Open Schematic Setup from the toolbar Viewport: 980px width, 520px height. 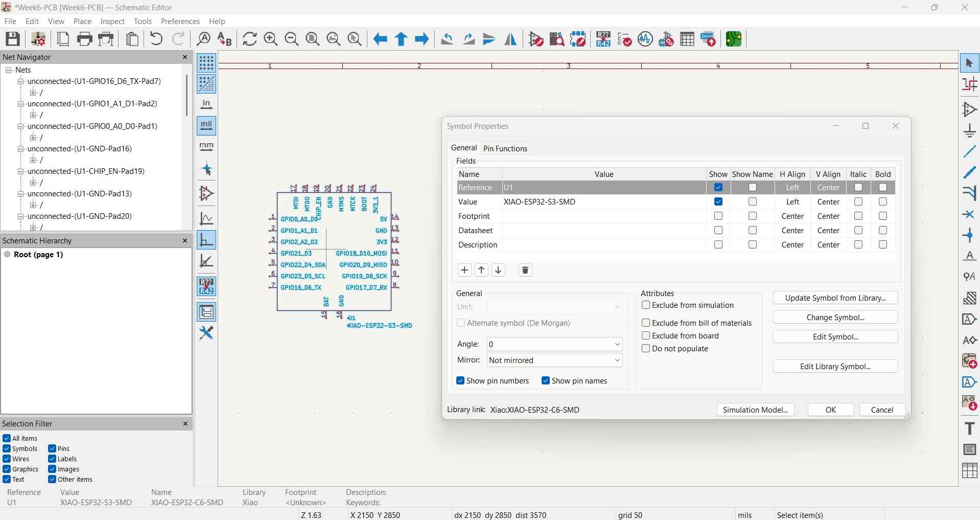[38, 39]
